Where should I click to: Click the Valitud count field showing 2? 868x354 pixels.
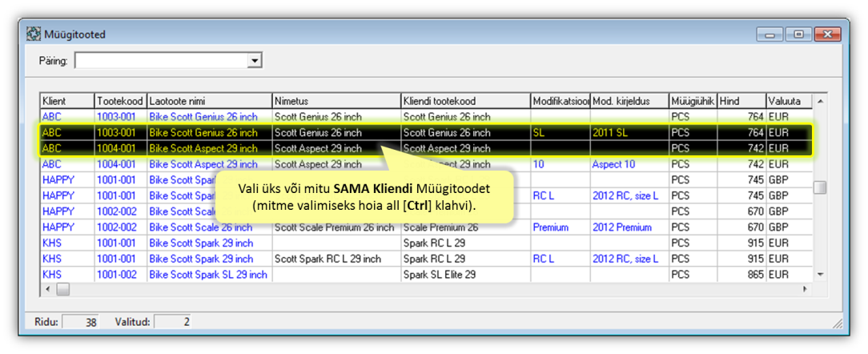click(172, 322)
